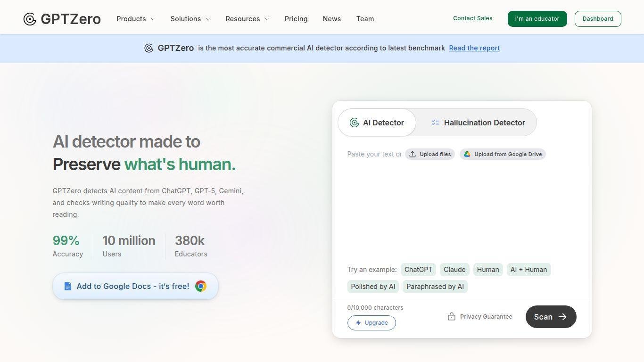The width and height of the screenshot is (644, 362).
Task: Click the arrow icon on Scan button
Action: click(562, 317)
